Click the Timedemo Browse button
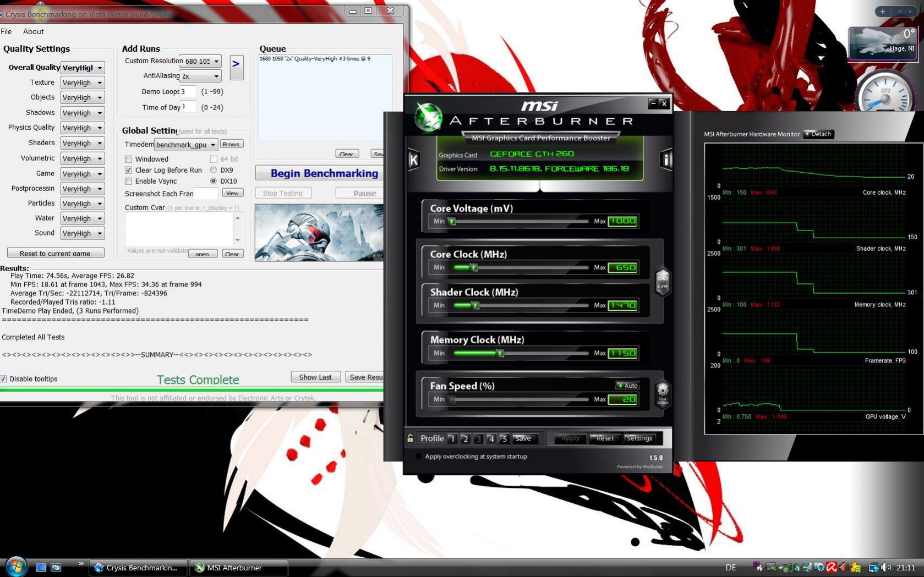 click(231, 144)
